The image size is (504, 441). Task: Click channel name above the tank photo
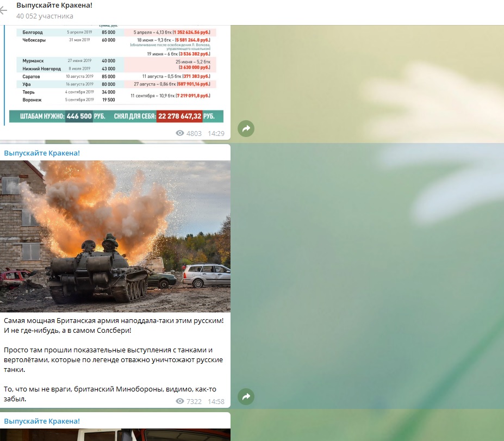[x=42, y=153]
